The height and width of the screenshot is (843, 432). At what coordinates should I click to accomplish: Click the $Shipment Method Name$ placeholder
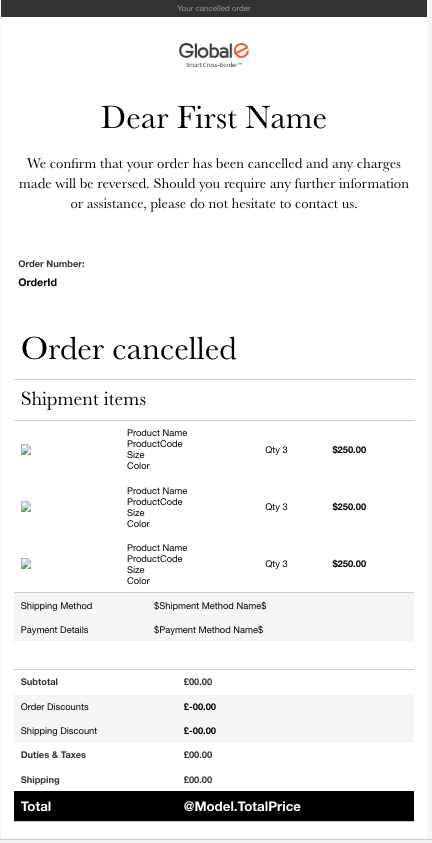[210, 606]
